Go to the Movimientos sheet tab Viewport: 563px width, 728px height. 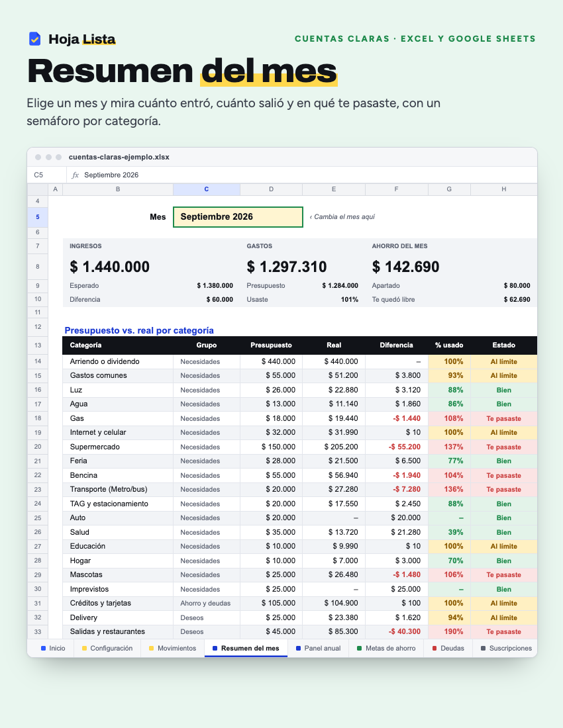173,648
